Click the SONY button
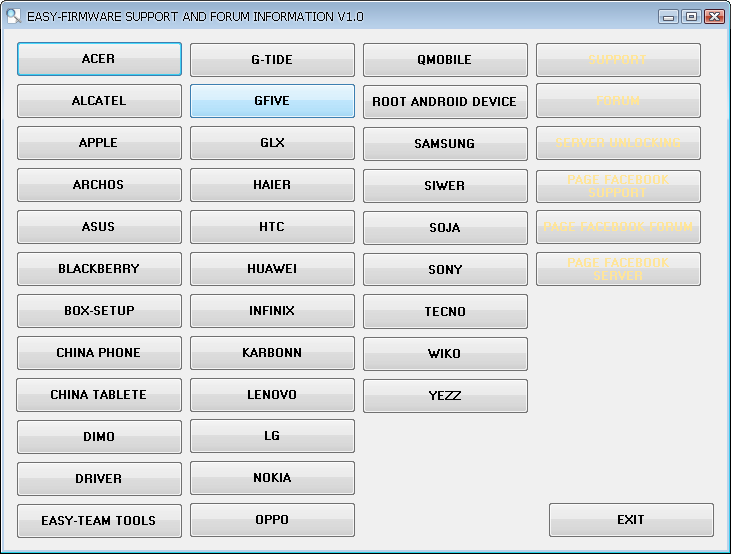This screenshot has height=554, width=731. coord(445,270)
